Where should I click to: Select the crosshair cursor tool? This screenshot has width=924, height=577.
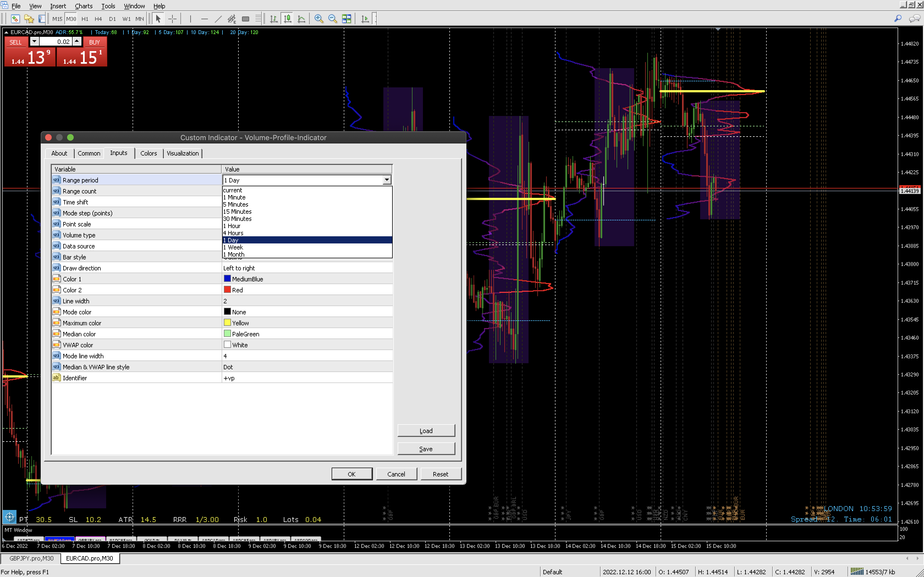tap(172, 19)
